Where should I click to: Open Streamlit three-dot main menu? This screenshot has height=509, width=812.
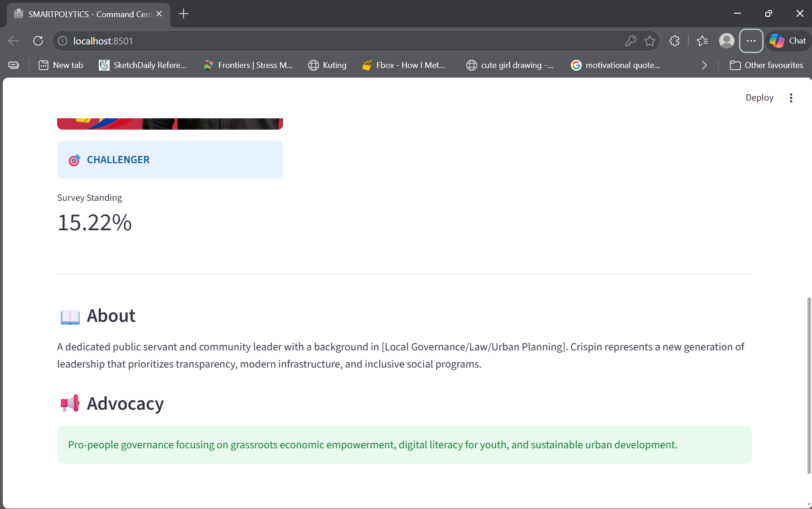pyautogui.click(x=791, y=98)
